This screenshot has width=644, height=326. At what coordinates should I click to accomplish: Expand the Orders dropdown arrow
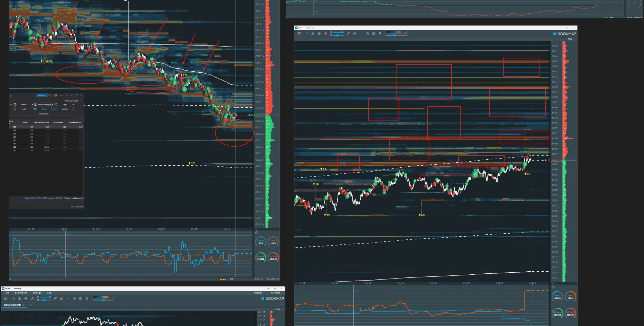(x=32, y=105)
